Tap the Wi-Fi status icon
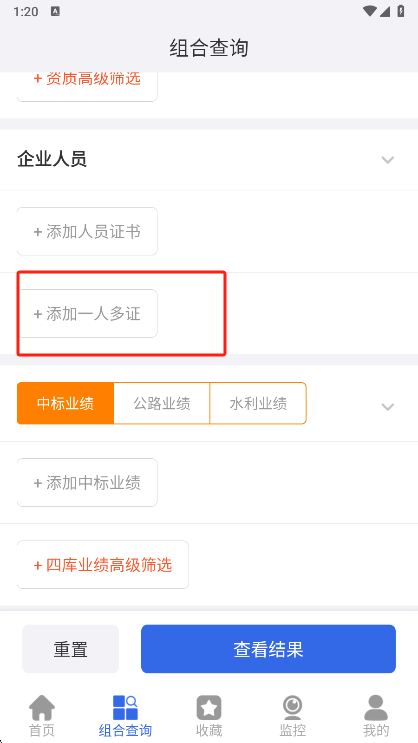 click(x=369, y=11)
